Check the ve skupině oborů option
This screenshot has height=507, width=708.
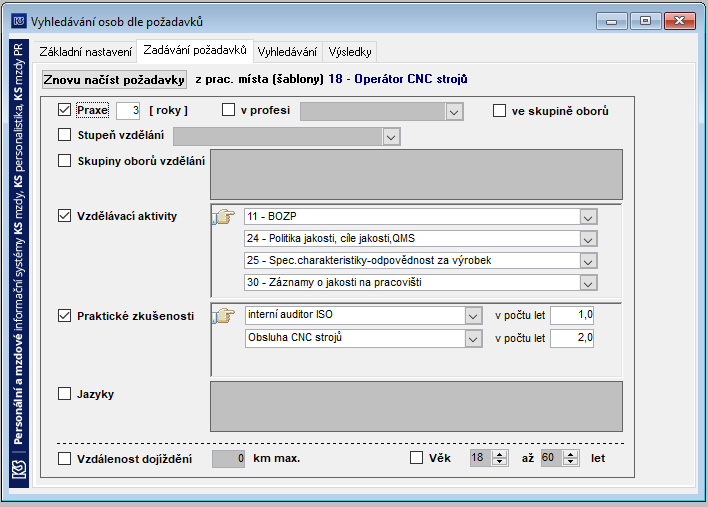click(499, 111)
